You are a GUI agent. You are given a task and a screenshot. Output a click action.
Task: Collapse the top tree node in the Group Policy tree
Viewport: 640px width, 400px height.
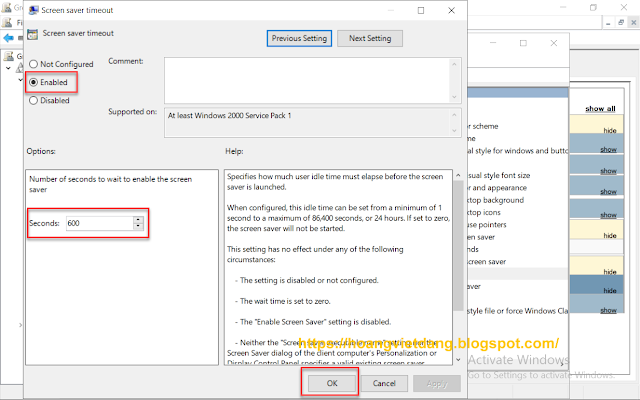[8, 68]
